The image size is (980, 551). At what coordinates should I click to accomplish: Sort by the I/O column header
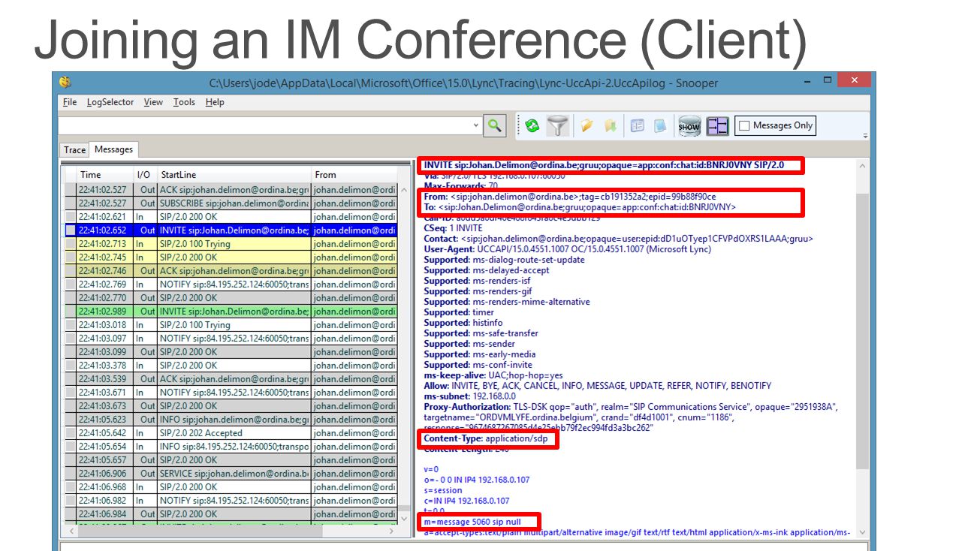145,175
